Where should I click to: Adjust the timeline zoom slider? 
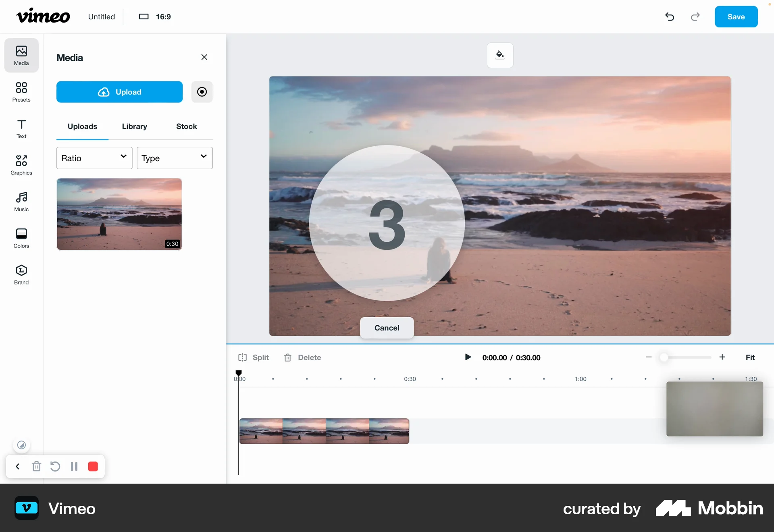tap(664, 357)
